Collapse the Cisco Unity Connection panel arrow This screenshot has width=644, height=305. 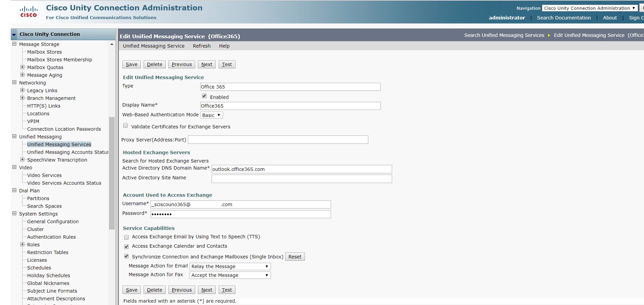(14, 35)
